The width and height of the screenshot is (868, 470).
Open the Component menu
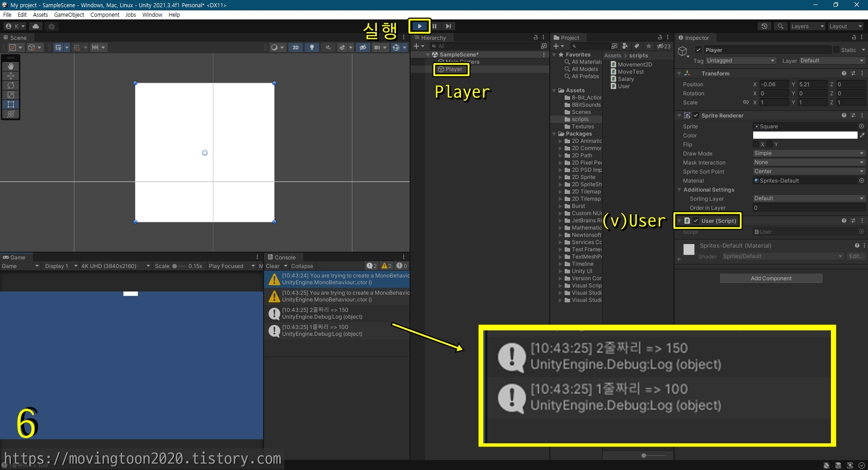point(105,14)
